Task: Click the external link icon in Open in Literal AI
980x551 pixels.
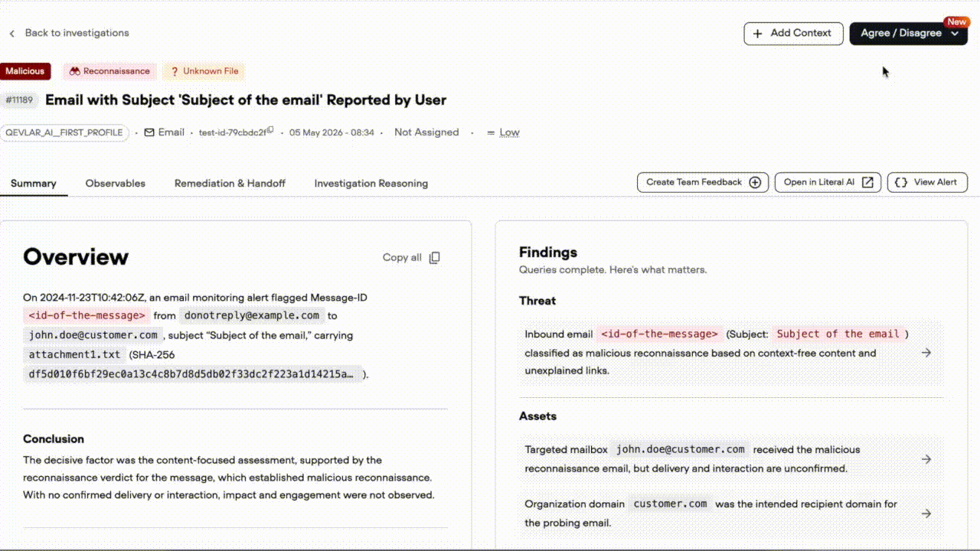Action: pos(867,182)
